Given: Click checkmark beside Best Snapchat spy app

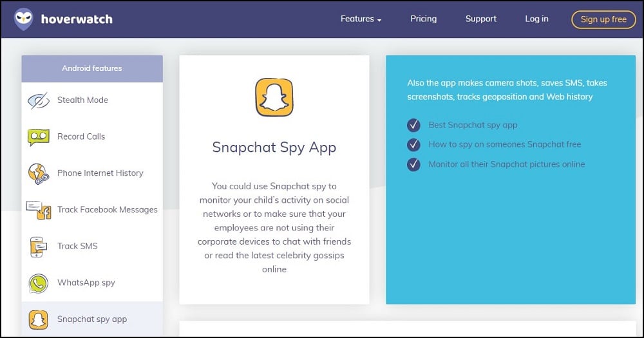Looking at the screenshot, I should point(413,125).
